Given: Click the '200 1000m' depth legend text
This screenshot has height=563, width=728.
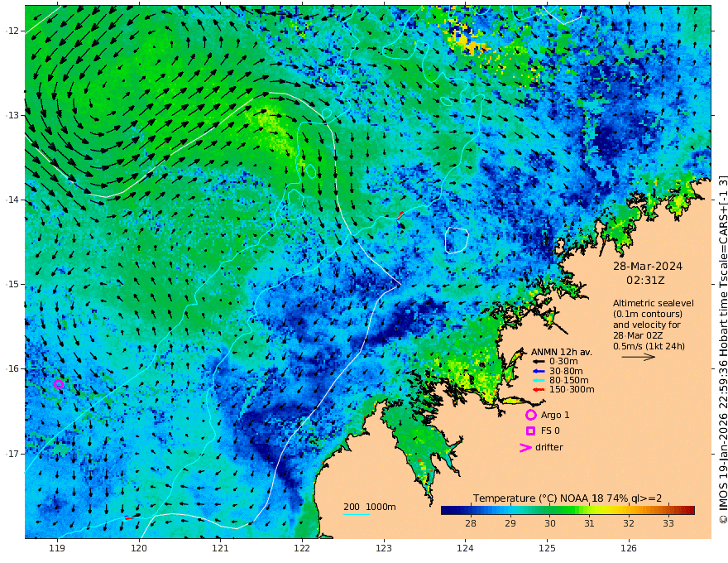Looking at the screenshot, I should (370, 507).
